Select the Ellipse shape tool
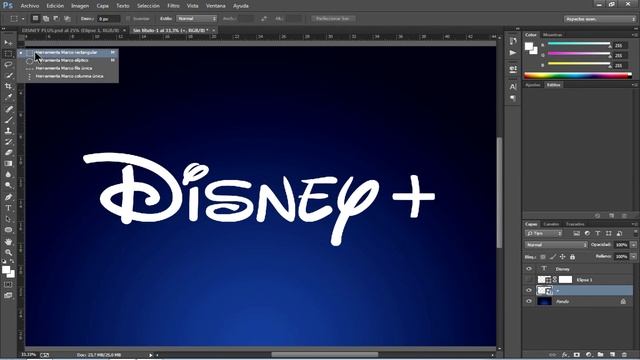 coord(8,230)
